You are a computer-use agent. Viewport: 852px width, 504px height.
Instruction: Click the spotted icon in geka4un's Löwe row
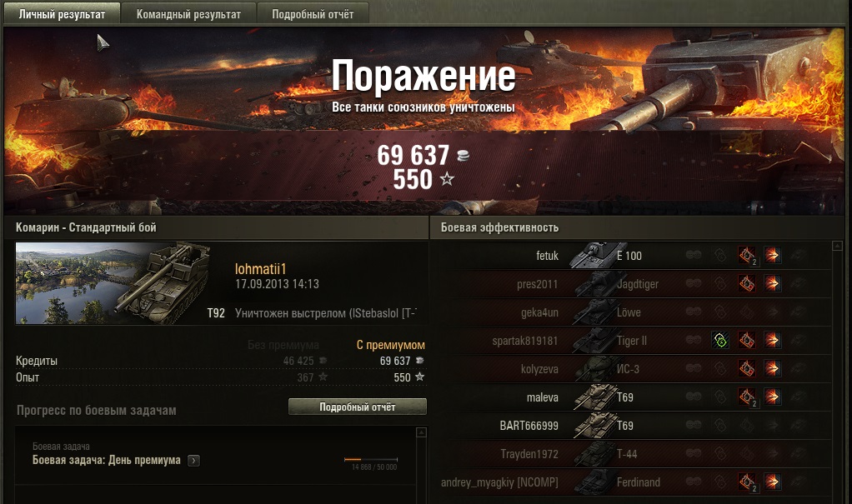(x=694, y=312)
